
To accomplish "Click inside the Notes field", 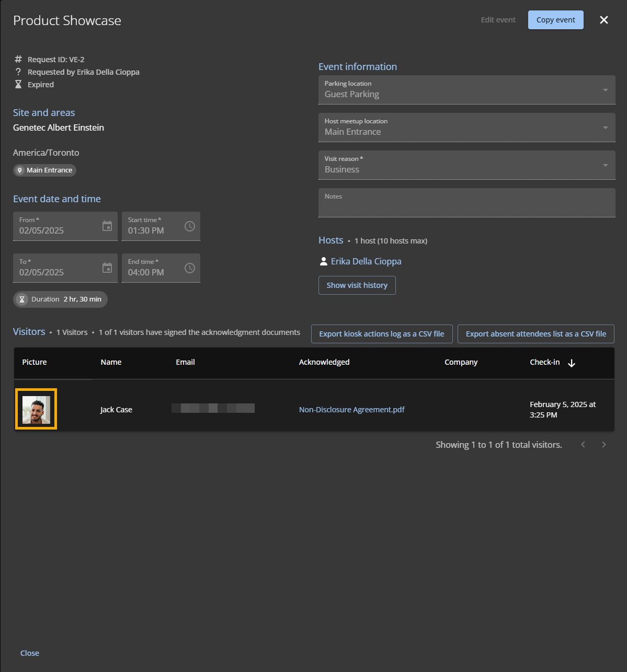I will pyautogui.click(x=466, y=206).
